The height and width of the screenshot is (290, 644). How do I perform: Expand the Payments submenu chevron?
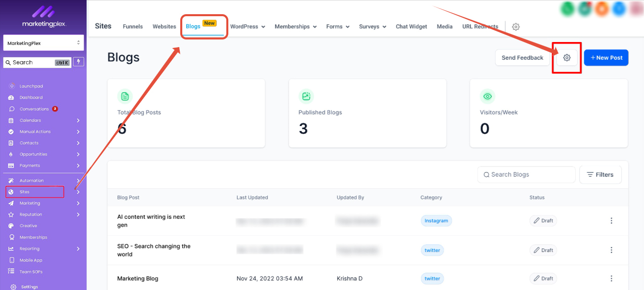click(78, 165)
